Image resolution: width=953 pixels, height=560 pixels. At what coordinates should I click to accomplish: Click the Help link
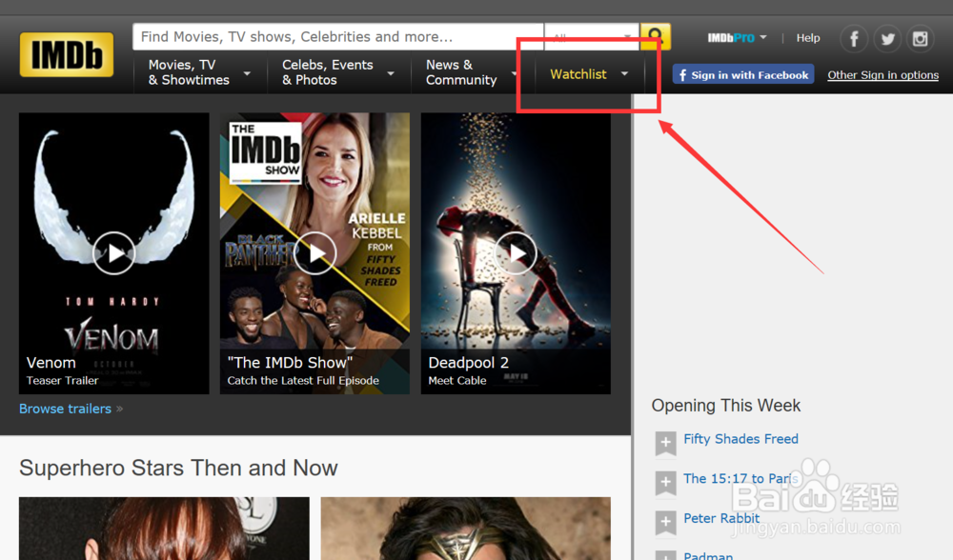(x=808, y=38)
